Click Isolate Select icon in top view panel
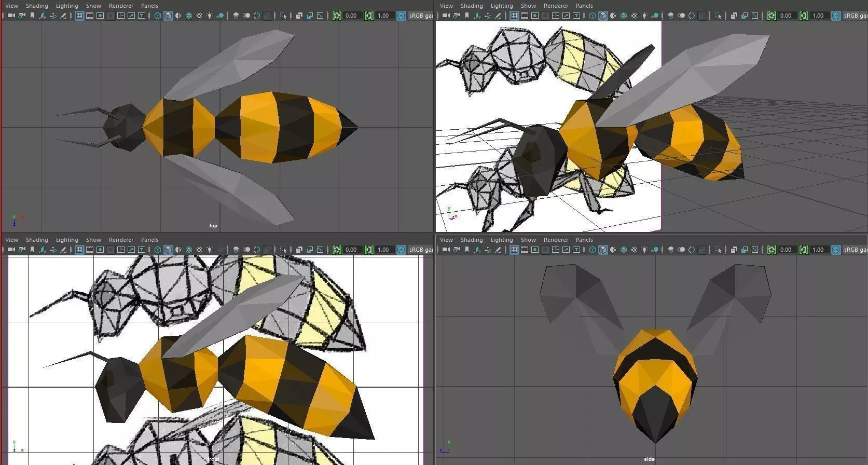Image resolution: width=868 pixels, height=465 pixels. point(283,16)
